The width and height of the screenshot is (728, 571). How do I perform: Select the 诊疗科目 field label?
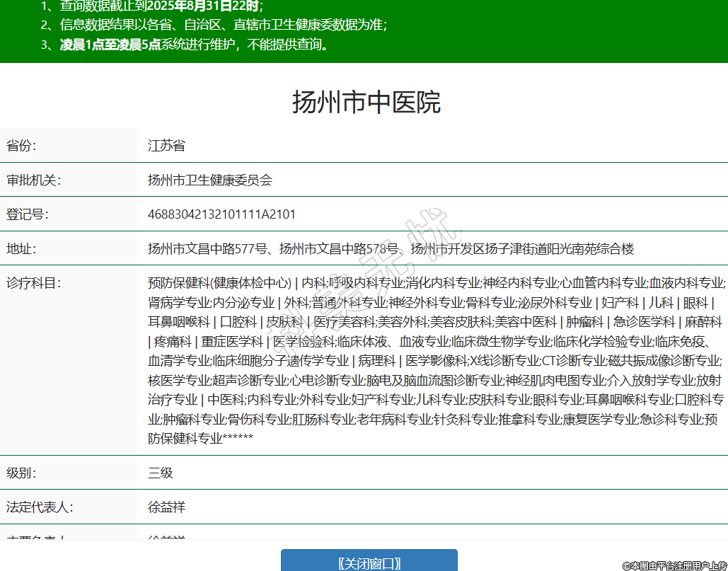click(34, 283)
